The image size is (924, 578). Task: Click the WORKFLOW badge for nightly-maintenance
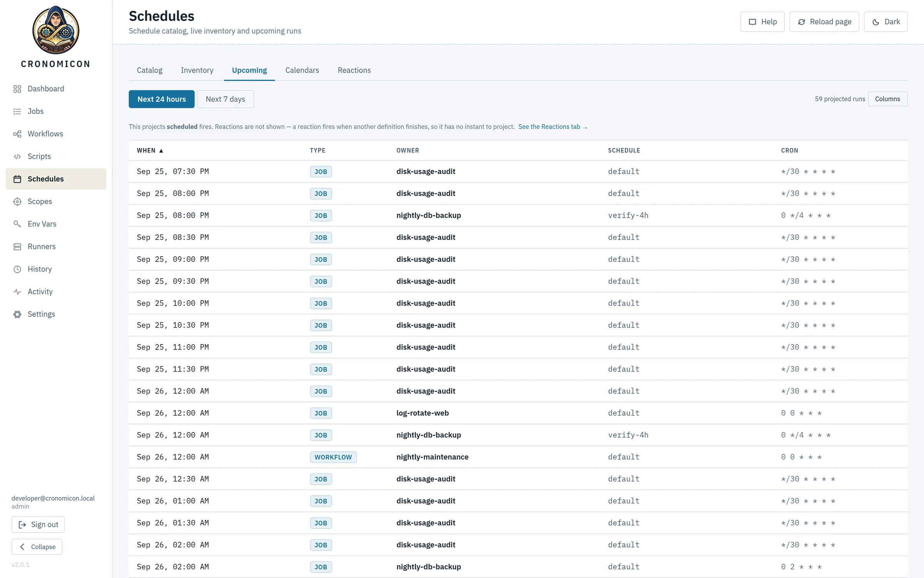tap(333, 457)
